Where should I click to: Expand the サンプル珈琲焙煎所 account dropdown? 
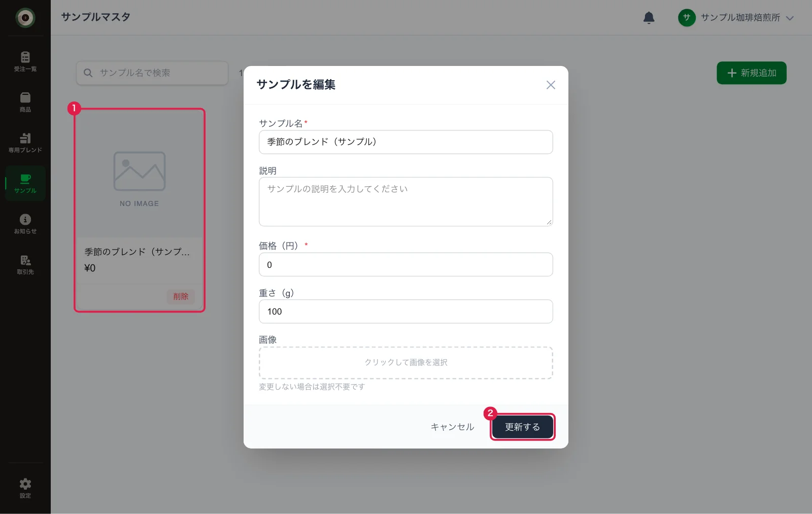(736, 18)
